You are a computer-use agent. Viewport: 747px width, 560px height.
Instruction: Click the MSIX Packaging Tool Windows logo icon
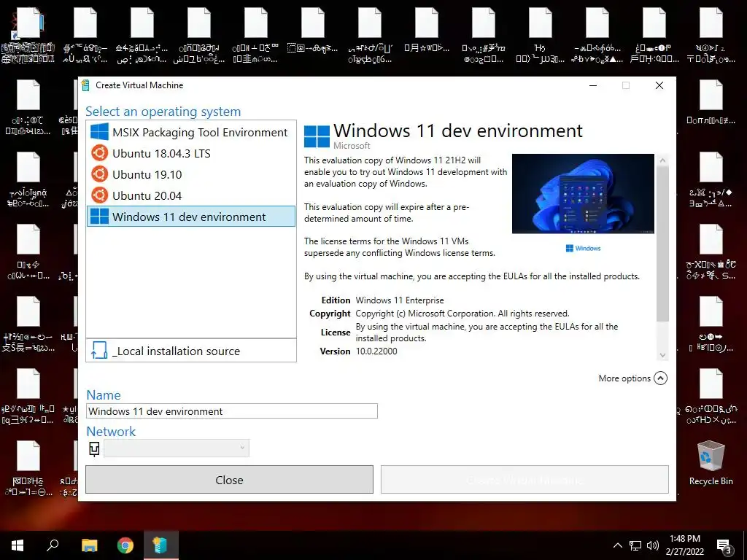coord(99,132)
